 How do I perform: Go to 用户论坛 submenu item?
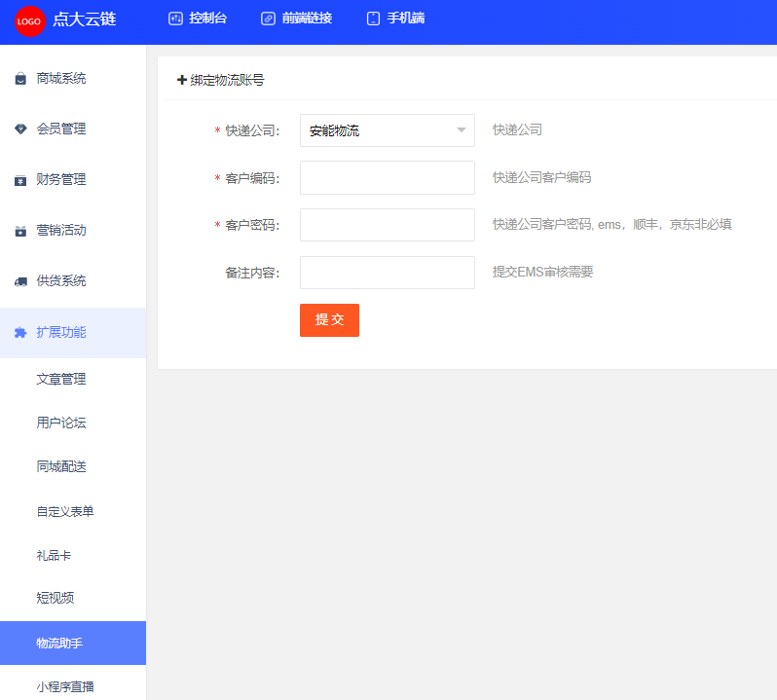click(x=73, y=423)
